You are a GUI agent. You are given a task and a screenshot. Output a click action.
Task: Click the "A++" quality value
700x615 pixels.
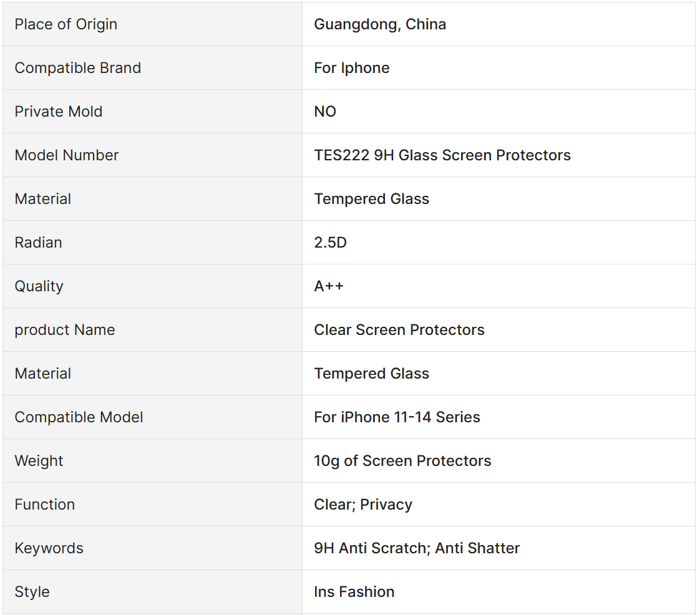[329, 286]
